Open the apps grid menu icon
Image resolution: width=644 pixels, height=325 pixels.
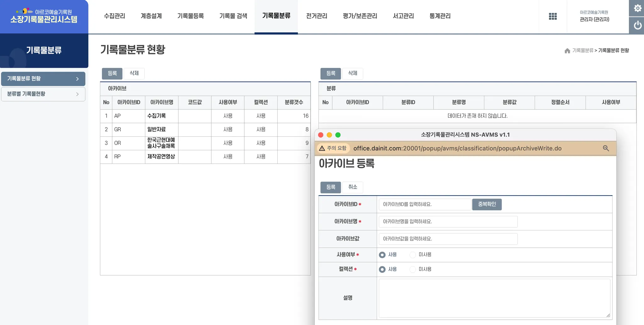[x=553, y=16]
